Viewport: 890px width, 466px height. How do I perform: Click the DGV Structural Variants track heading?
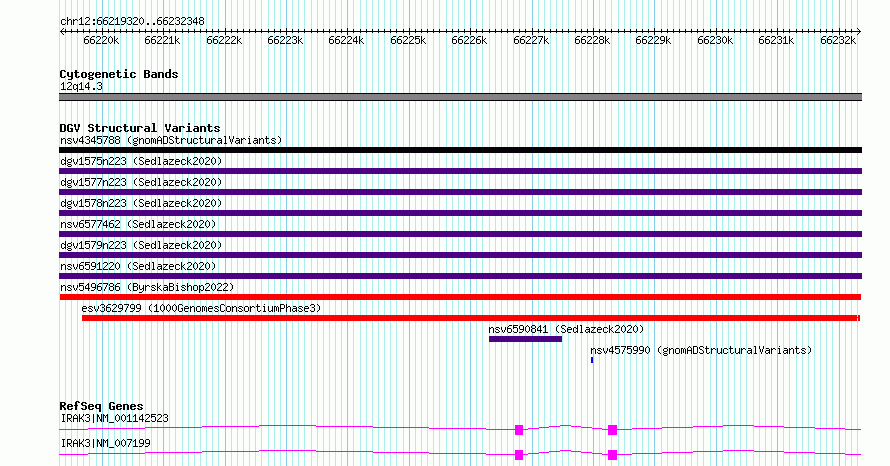click(x=140, y=128)
